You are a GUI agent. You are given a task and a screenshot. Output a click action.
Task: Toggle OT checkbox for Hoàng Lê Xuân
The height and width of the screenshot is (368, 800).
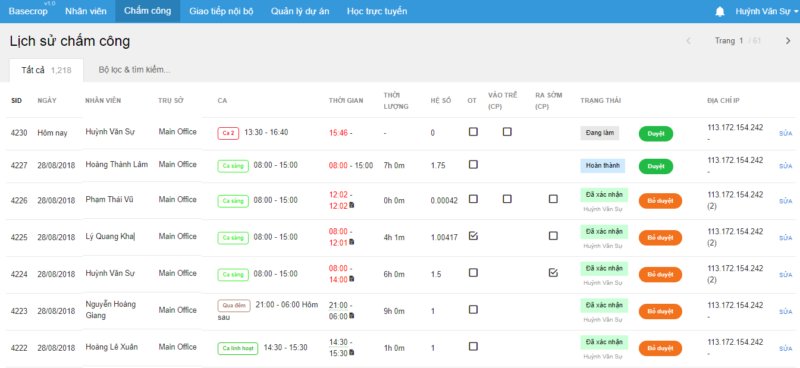[473, 346]
